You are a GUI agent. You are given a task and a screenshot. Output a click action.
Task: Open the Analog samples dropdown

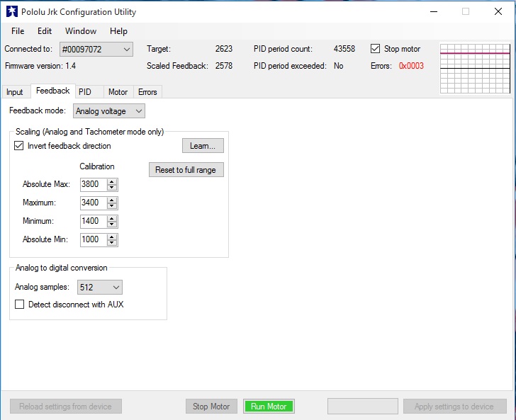100,287
